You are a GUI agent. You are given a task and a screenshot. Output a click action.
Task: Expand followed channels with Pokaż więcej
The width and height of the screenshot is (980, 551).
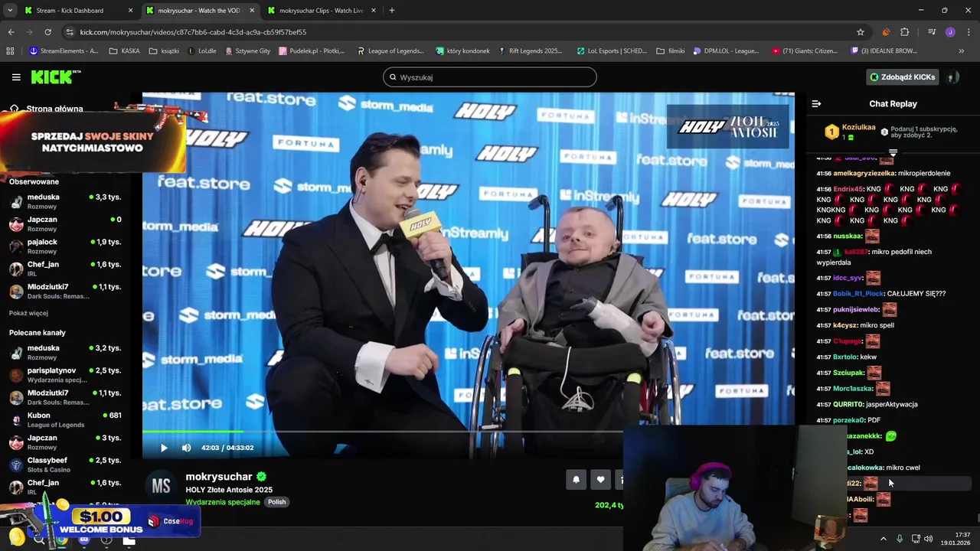click(x=28, y=313)
